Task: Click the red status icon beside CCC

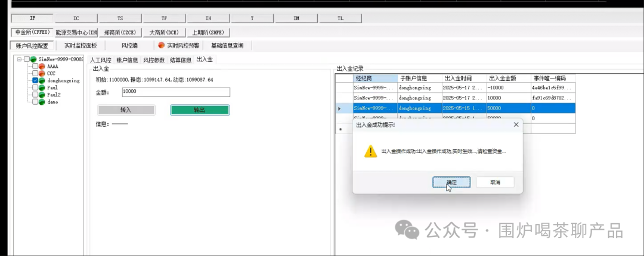Action: (x=42, y=73)
